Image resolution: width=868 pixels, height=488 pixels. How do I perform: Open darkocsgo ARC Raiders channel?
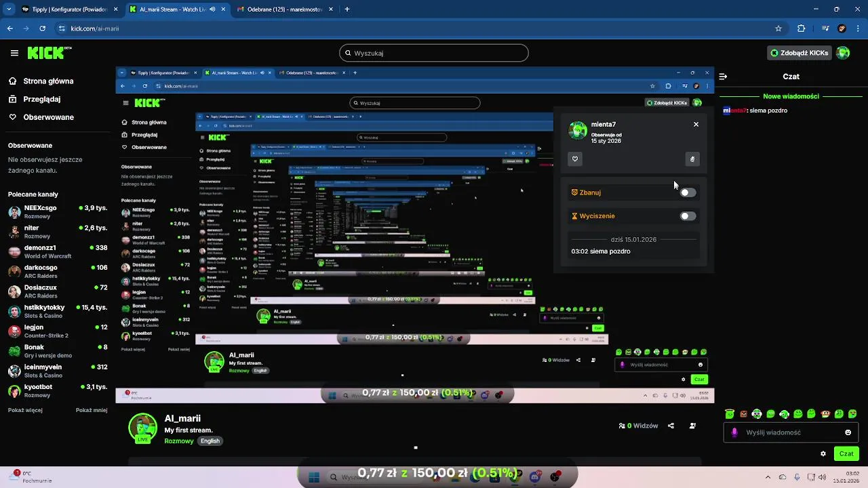click(57, 272)
